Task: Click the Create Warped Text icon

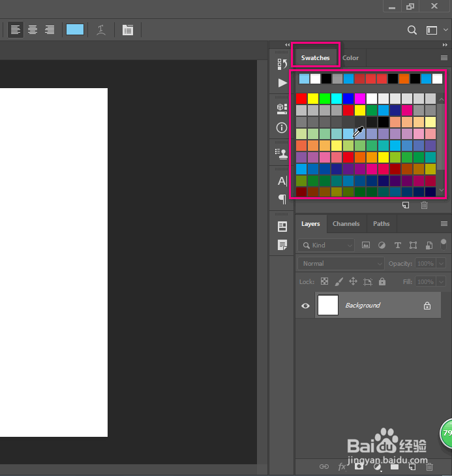Action: [x=101, y=30]
